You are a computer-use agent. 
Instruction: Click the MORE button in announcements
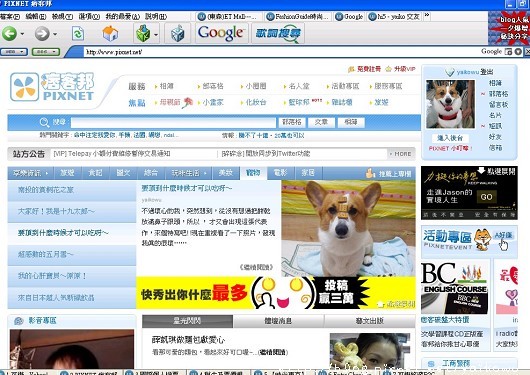tap(401, 154)
